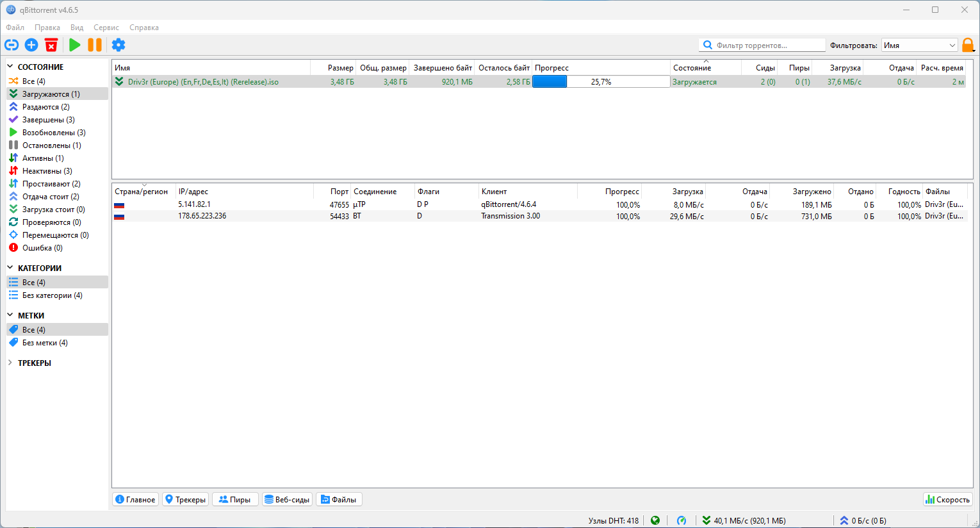The width and height of the screenshot is (980, 528).
Task: Collapse the МЕТКИ section
Action: [x=10, y=315]
